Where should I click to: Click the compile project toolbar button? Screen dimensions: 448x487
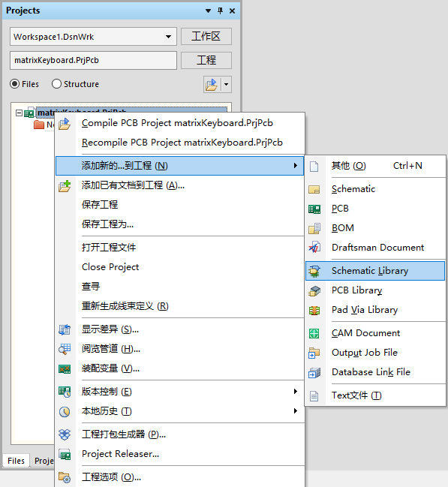coord(212,84)
